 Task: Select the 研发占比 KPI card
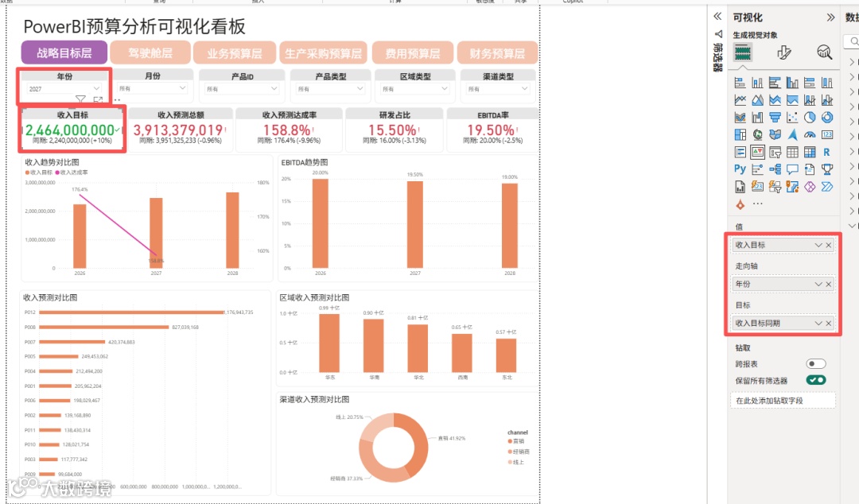[x=395, y=130]
